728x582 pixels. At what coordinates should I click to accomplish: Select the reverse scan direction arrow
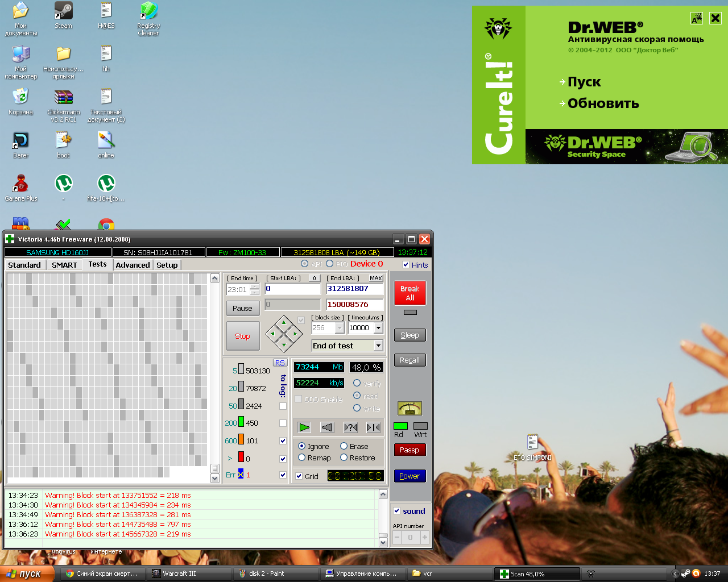(x=327, y=427)
